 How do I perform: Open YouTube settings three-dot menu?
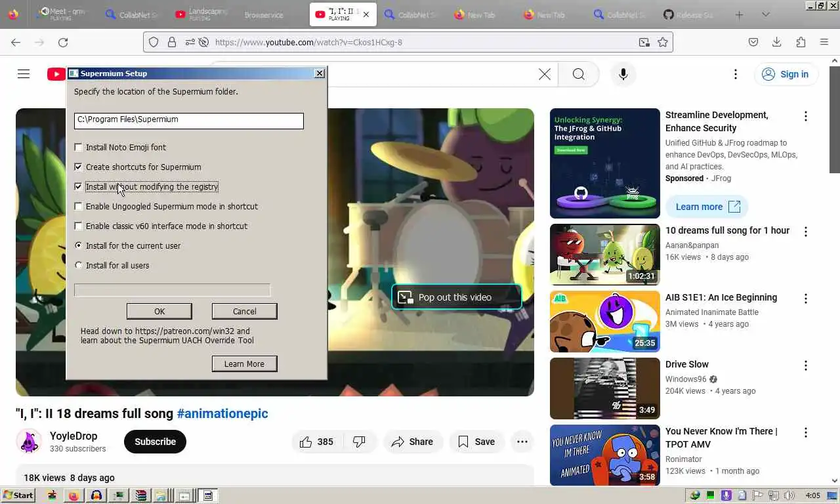pos(736,74)
